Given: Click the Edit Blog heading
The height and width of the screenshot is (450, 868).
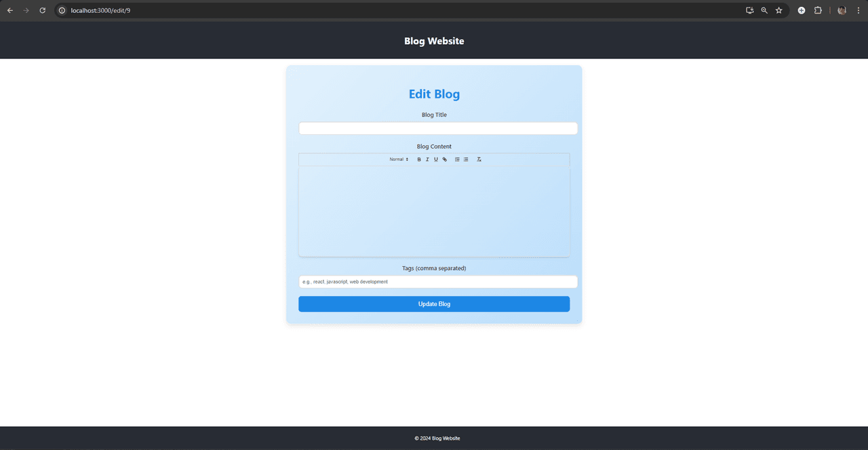Looking at the screenshot, I should 434,94.
